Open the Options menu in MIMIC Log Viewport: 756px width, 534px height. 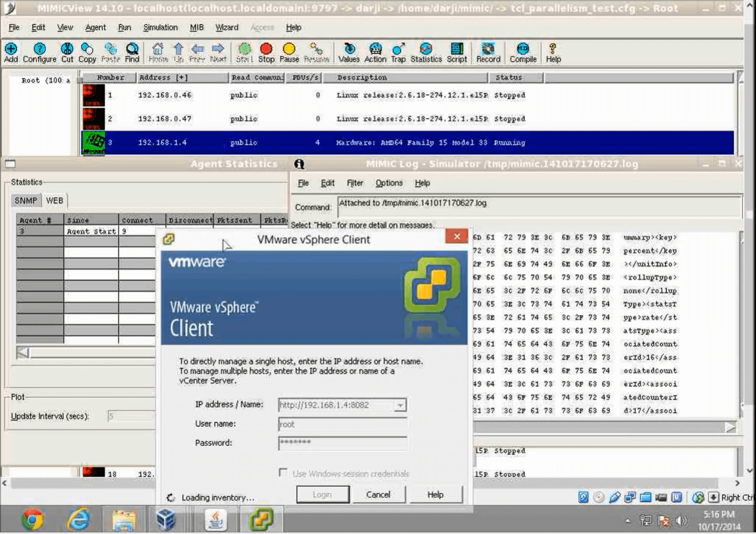click(x=389, y=183)
